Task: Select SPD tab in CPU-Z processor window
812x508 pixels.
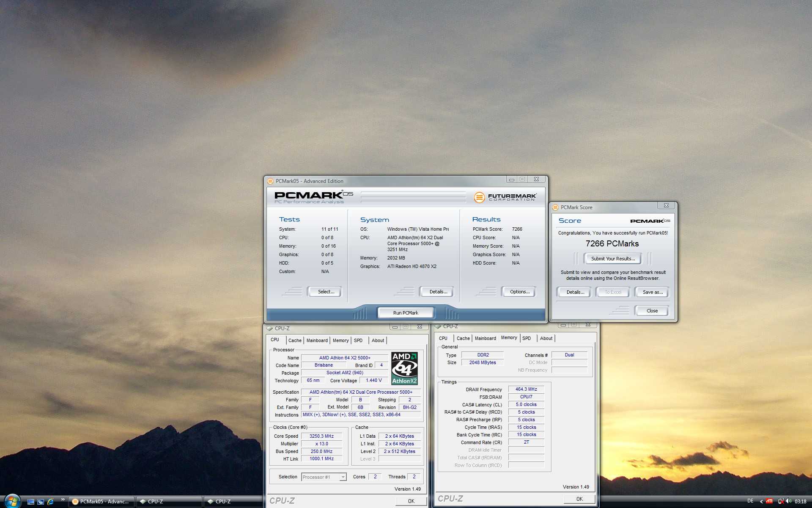Action: [358, 340]
